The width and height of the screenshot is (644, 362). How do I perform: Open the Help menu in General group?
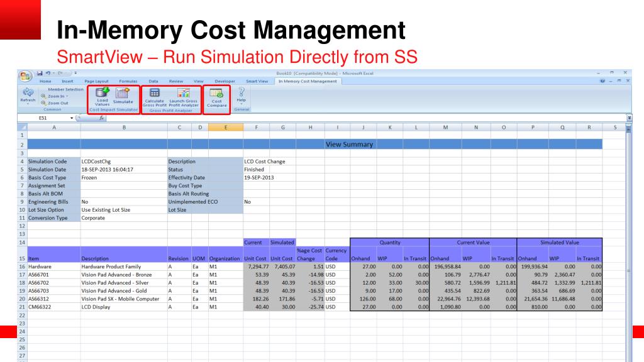(241, 95)
